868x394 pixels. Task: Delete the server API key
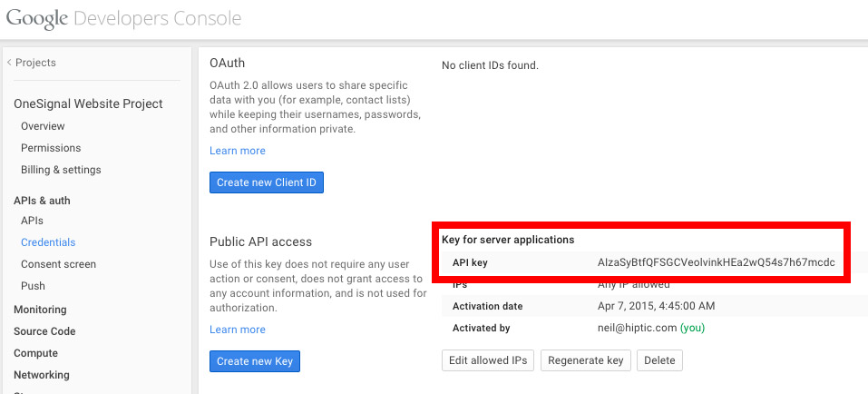click(659, 360)
